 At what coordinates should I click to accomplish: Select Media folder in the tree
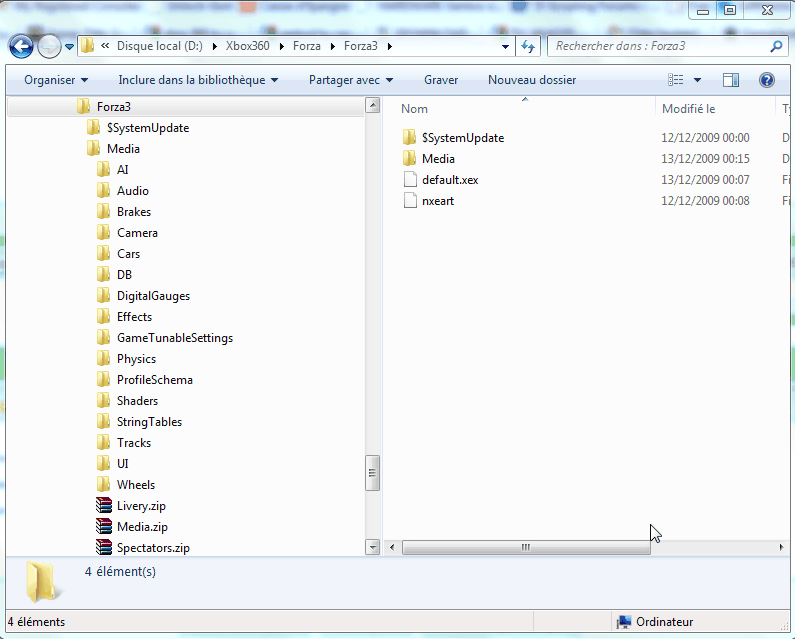pyautogui.click(x=123, y=149)
